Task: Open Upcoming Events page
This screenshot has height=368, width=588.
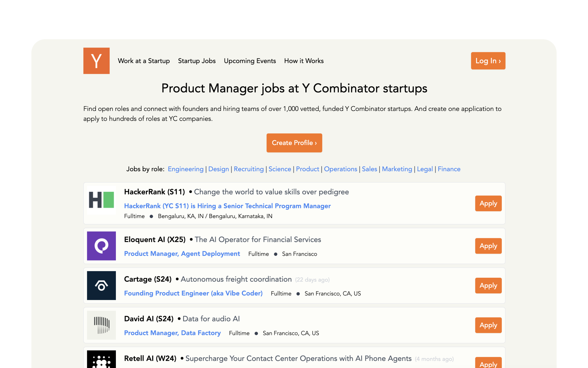Action: coord(250,61)
